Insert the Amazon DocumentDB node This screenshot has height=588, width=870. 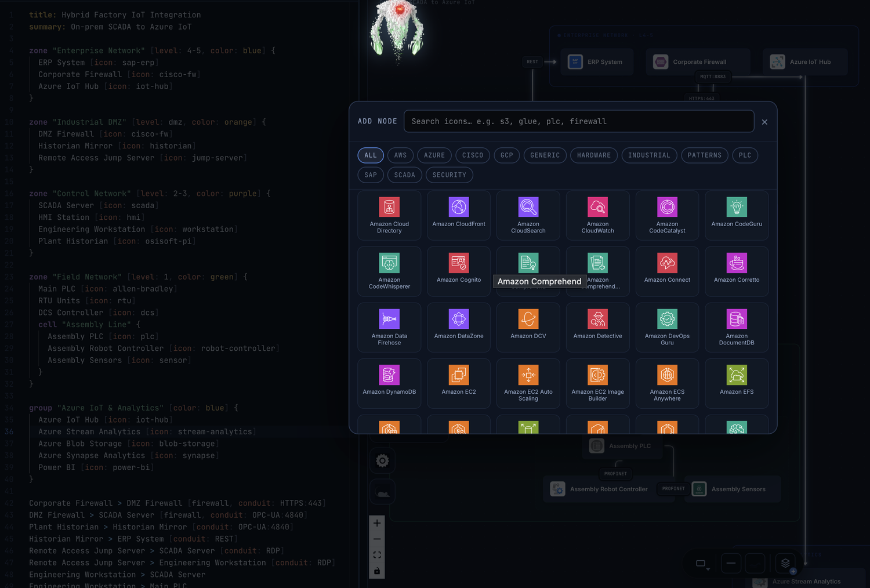(x=737, y=328)
